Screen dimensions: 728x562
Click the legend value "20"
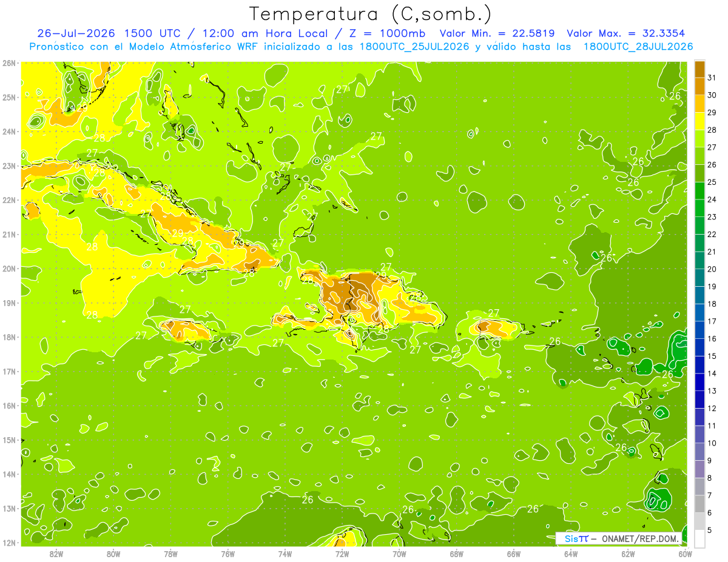pyautogui.click(x=712, y=269)
